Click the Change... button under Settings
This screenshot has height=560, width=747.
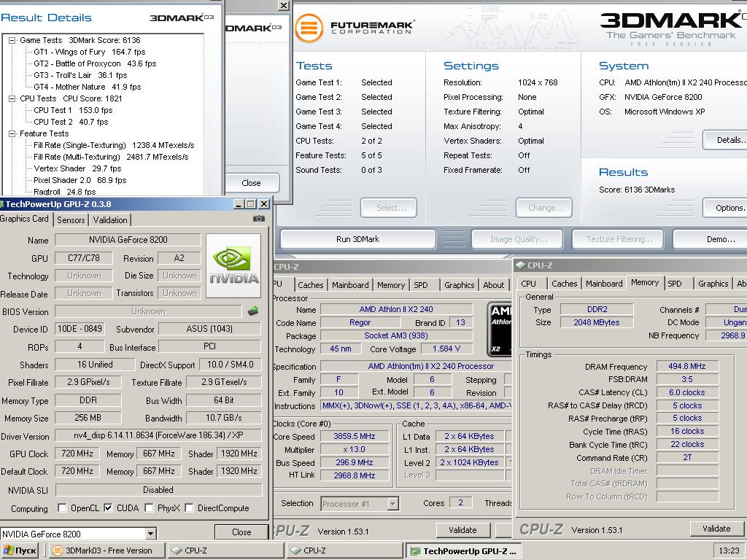(x=544, y=208)
